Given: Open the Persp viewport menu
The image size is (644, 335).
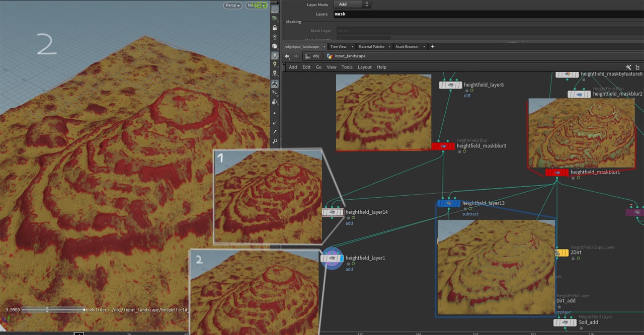Looking at the screenshot, I should point(233,6).
